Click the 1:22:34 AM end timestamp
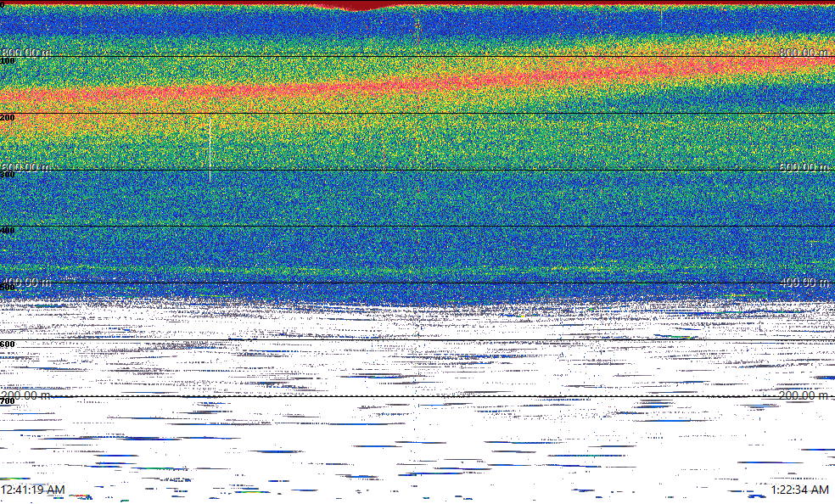835x504 pixels. coord(800,490)
